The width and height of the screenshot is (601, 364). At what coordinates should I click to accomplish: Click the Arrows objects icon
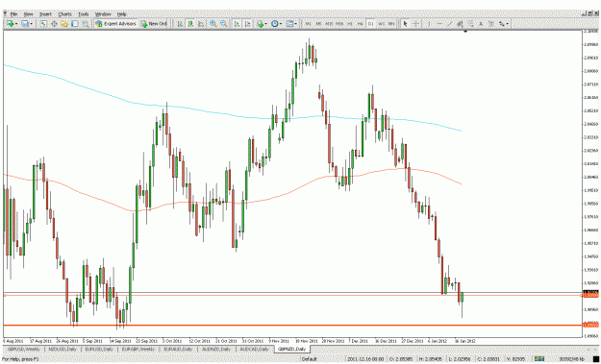(501, 24)
